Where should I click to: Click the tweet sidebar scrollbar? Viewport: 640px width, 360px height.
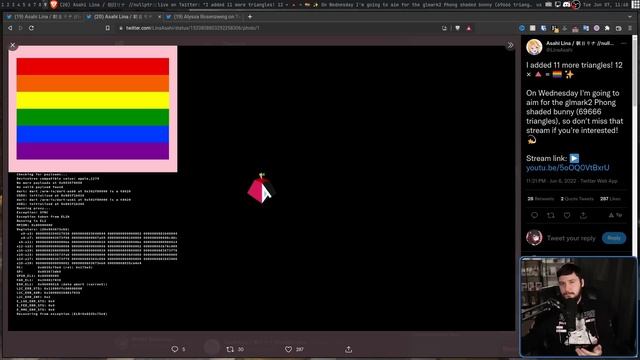click(635, 73)
